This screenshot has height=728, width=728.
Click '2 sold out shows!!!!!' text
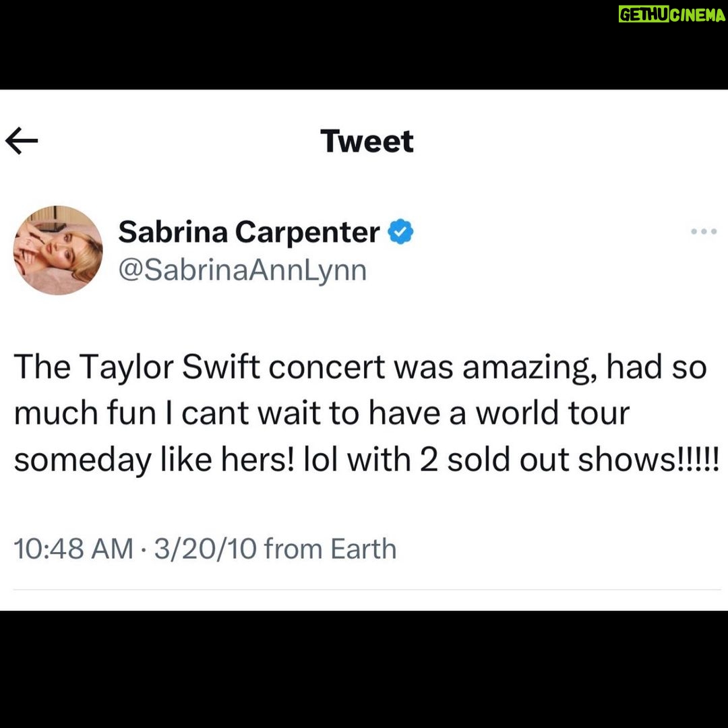(570, 460)
